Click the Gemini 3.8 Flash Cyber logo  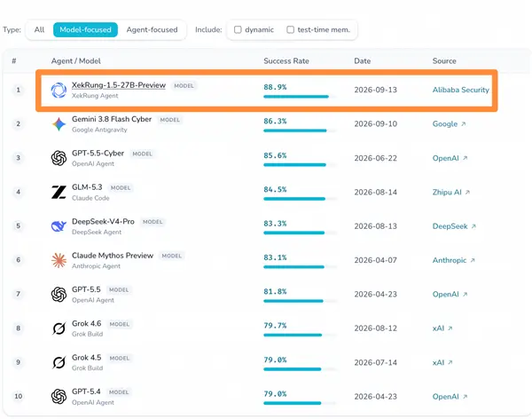tap(59, 124)
